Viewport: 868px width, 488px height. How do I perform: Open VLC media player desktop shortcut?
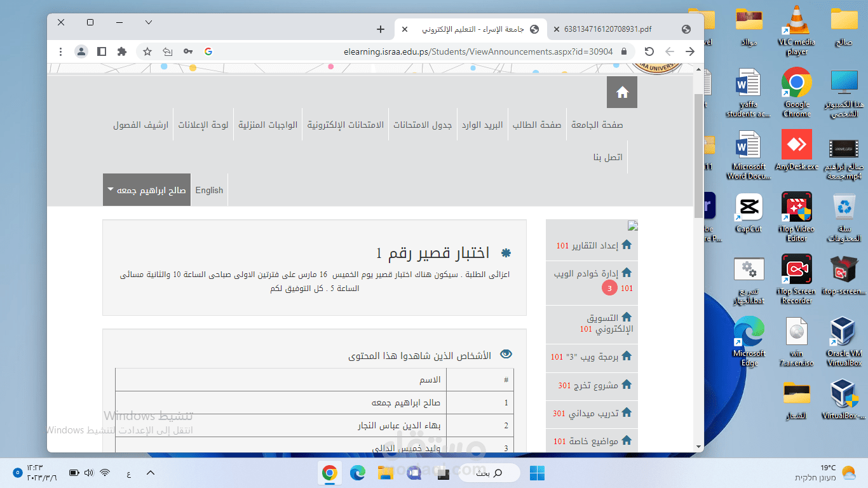[796, 30]
